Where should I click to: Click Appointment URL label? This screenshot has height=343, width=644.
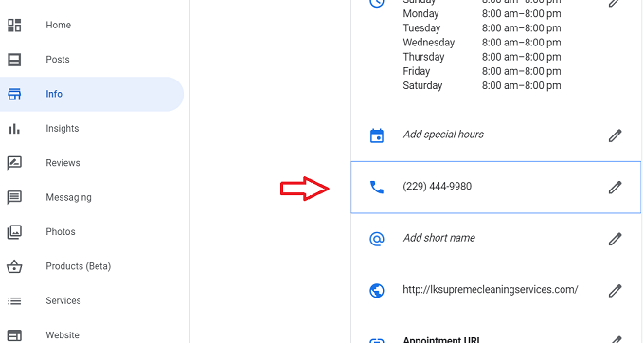[441, 340]
